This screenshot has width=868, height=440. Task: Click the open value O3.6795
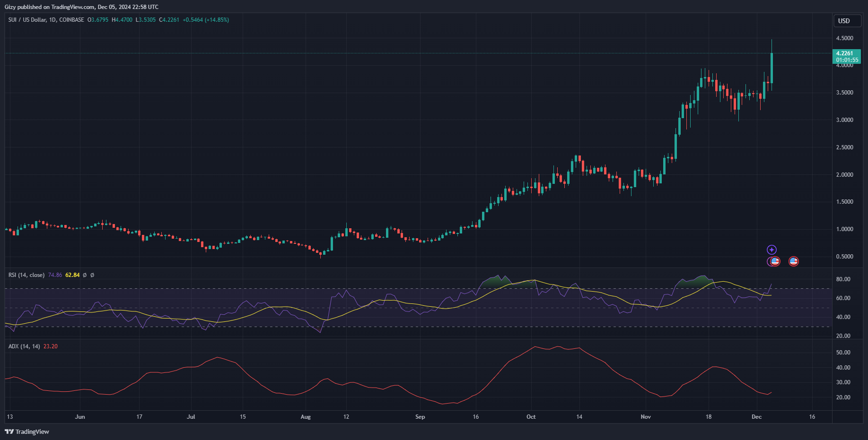pos(98,20)
